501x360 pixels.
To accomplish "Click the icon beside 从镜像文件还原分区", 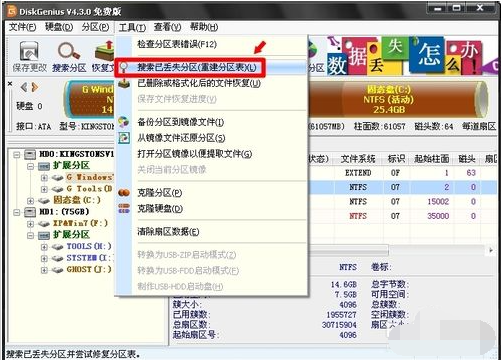I will click(124, 137).
